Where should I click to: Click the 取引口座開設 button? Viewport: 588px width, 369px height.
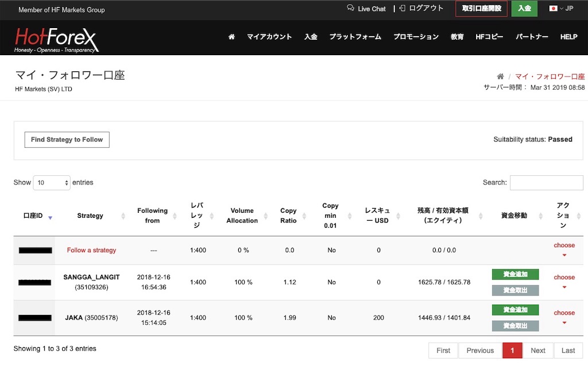click(x=482, y=8)
